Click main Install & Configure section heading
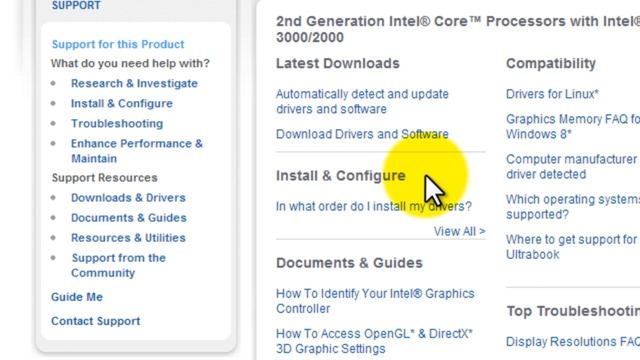The width and height of the screenshot is (640, 360). 341,176
